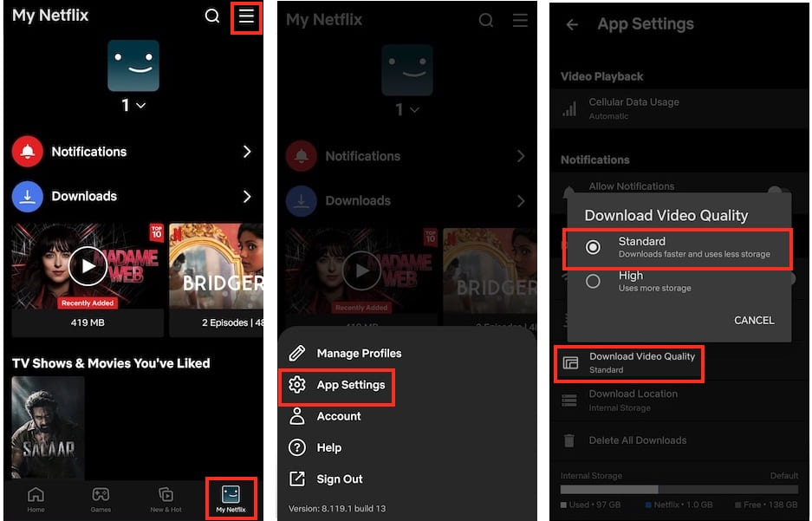812x521 pixels.
Task: Go to New & Hot tab
Action: (x=166, y=499)
